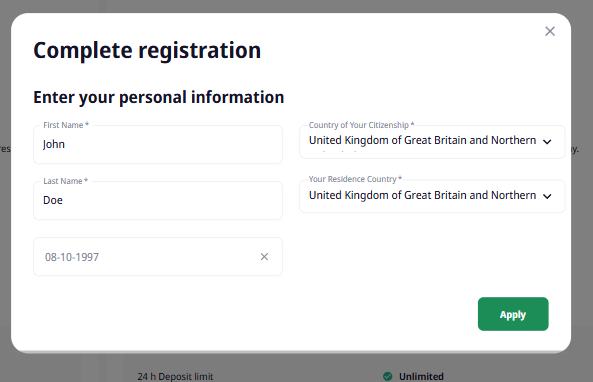Focus the First Name field containing John

[158, 144]
